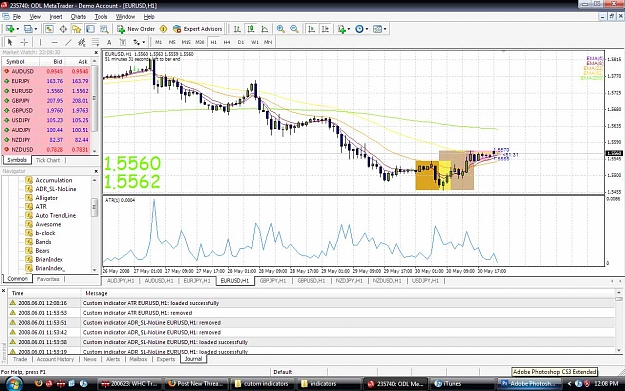Image resolution: width=625 pixels, height=391 pixels.
Task: Toggle Auto Scroll chart icon
Action: 312,29
